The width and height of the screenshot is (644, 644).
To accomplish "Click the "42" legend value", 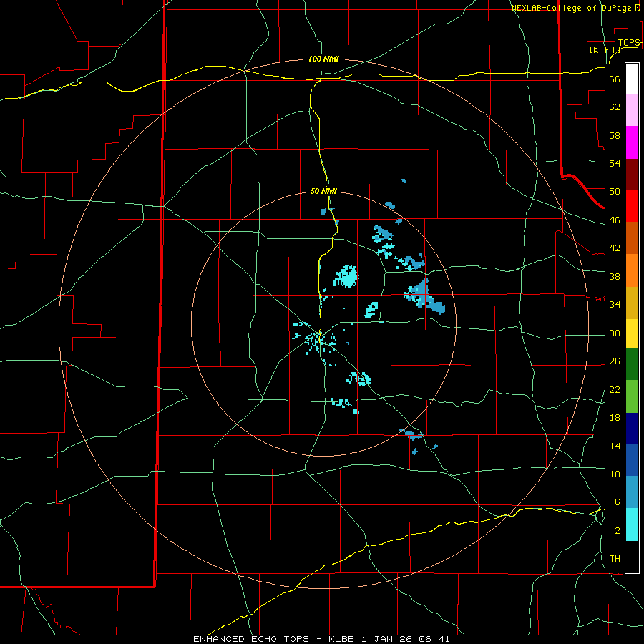I will 615,248.
